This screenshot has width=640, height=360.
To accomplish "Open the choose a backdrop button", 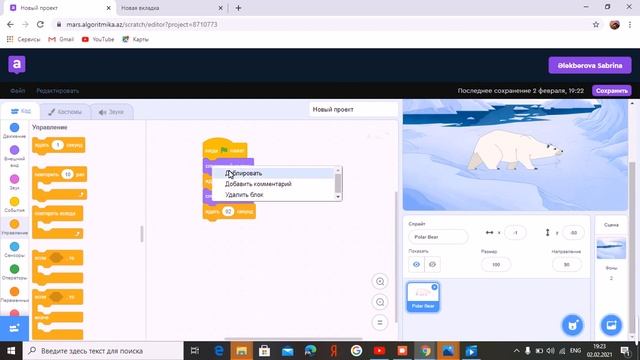I will (611, 325).
